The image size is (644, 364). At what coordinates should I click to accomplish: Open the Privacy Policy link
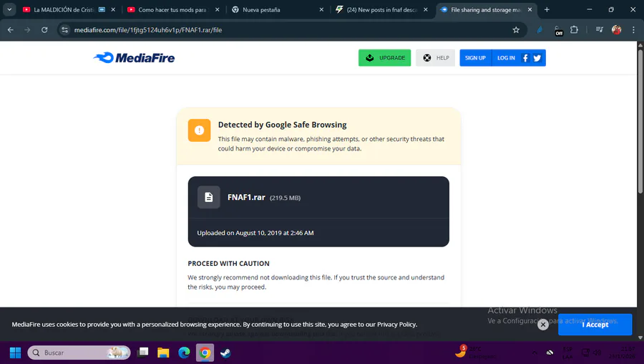pyautogui.click(x=396, y=325)
